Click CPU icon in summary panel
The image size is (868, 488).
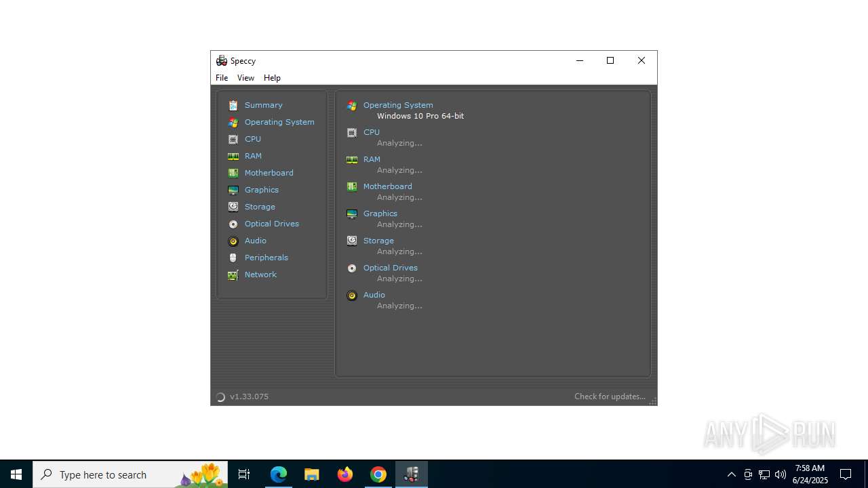click(352, 132)
